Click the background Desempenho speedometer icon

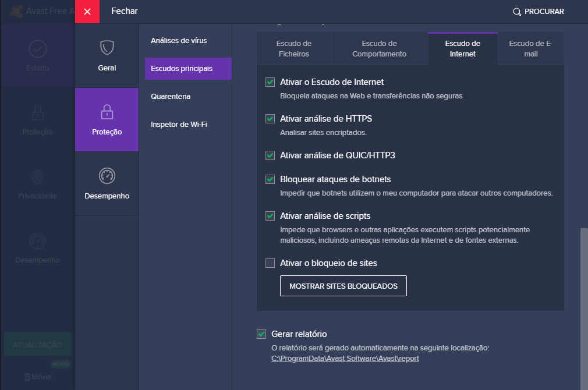click(38, 241)
